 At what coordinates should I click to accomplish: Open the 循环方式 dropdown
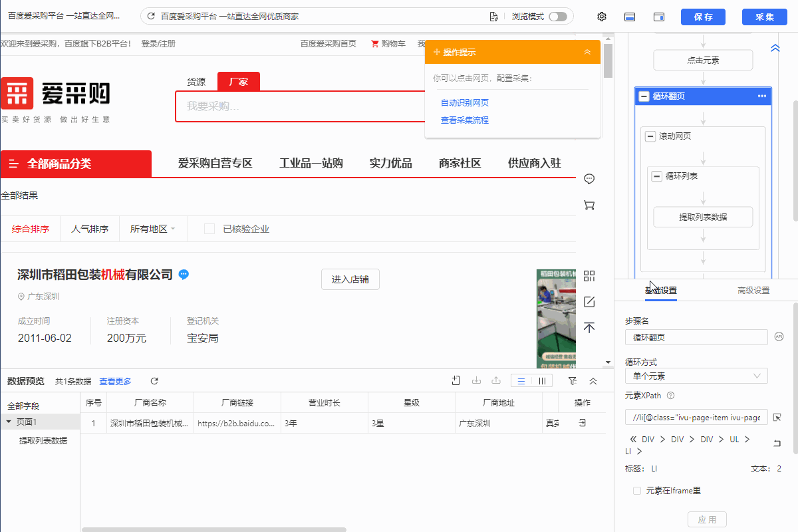696,376
